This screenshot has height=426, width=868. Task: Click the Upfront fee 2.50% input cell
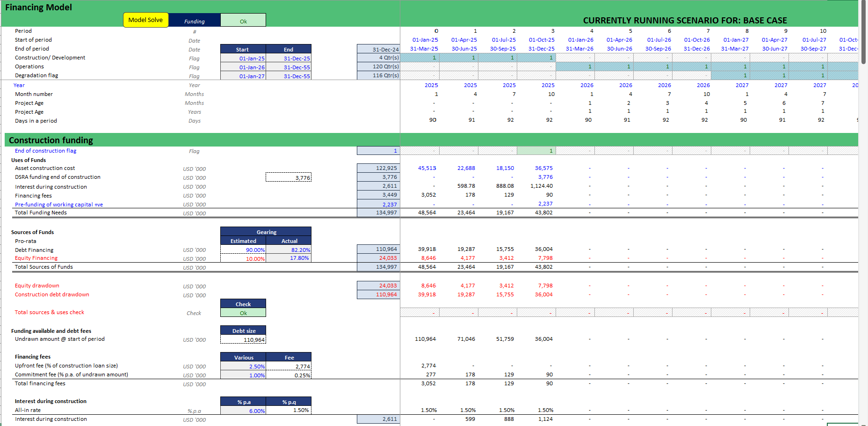click(243, 367)
